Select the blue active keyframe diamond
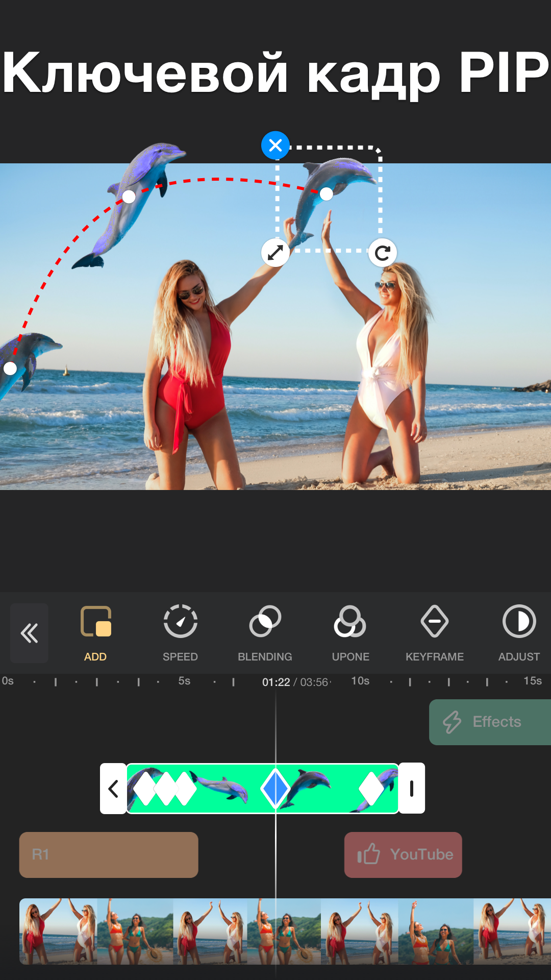The width and height of the screenshot is (551, 980). point(275,789)
